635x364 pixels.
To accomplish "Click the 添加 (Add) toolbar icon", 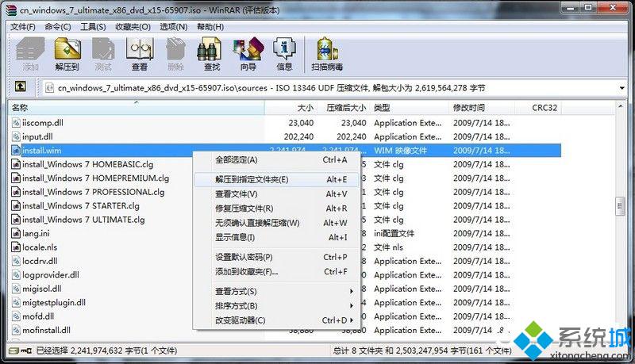I will click(30, 54).
